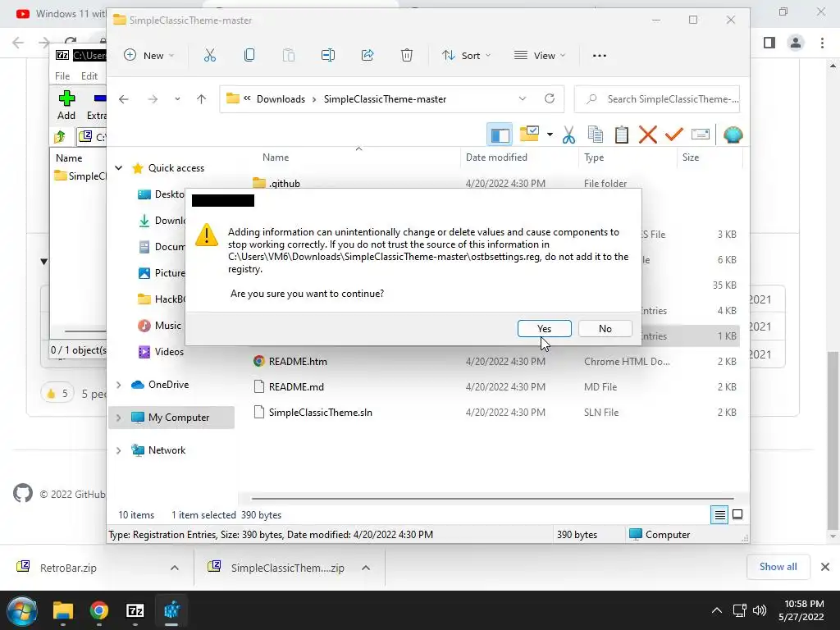
Task: Open SimpleClassicTheme zip download options chevron
Action: click(x=366, y=568)
